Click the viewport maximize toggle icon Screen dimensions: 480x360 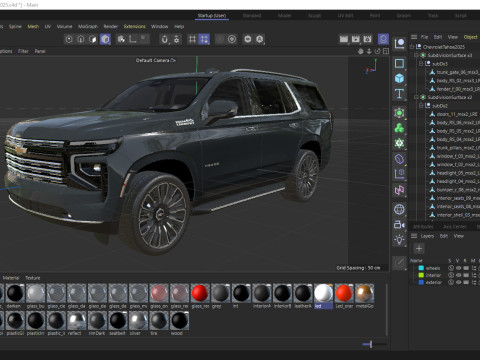[x=386, y=51]
